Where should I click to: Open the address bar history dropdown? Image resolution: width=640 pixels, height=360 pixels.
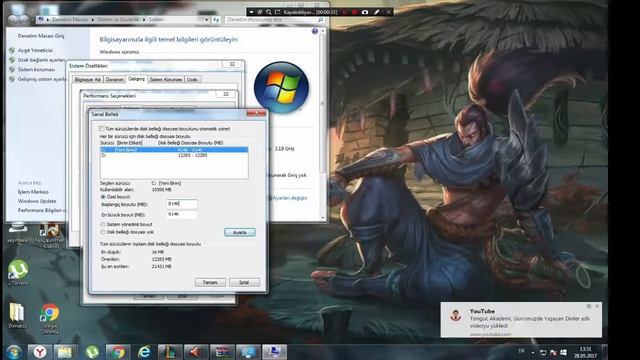pos(207,20)
